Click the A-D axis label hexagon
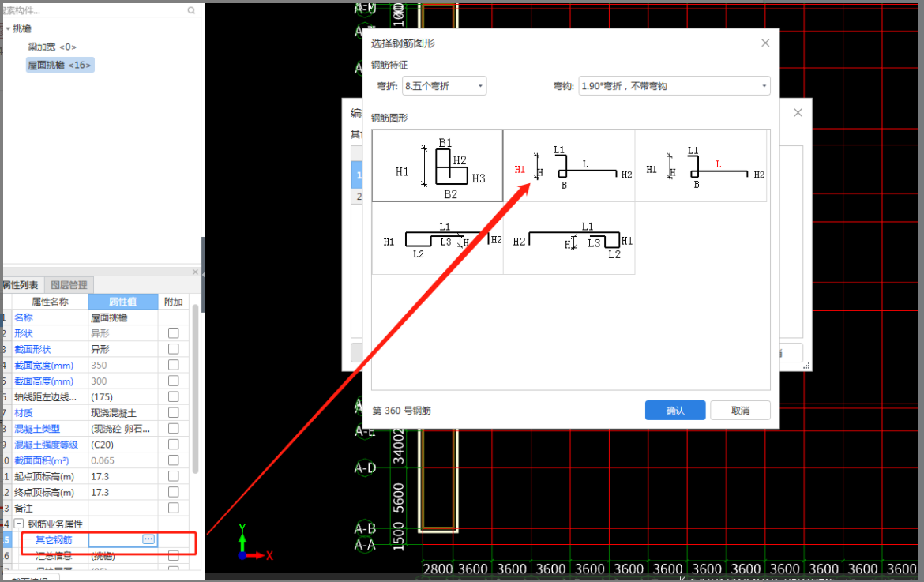Screen dimensions: 924x582 pos(365,468)
